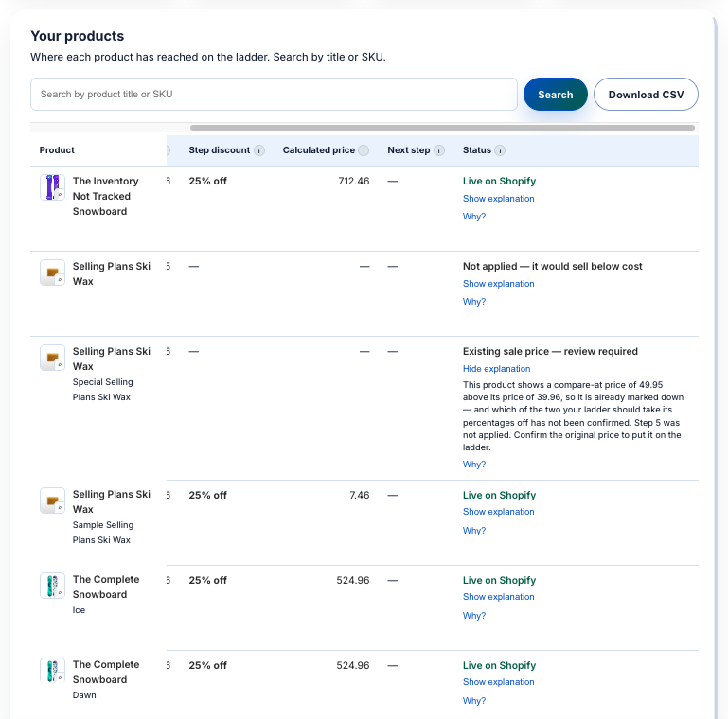Screen dimensions: 728x719
Task: Click 'Not applied — it would sell below cost'
Action: pos(553,266)
